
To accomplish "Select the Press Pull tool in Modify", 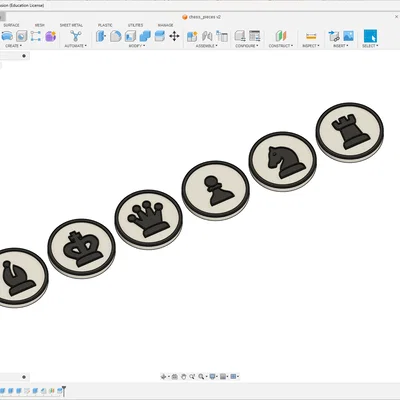I will click(101, 36).
